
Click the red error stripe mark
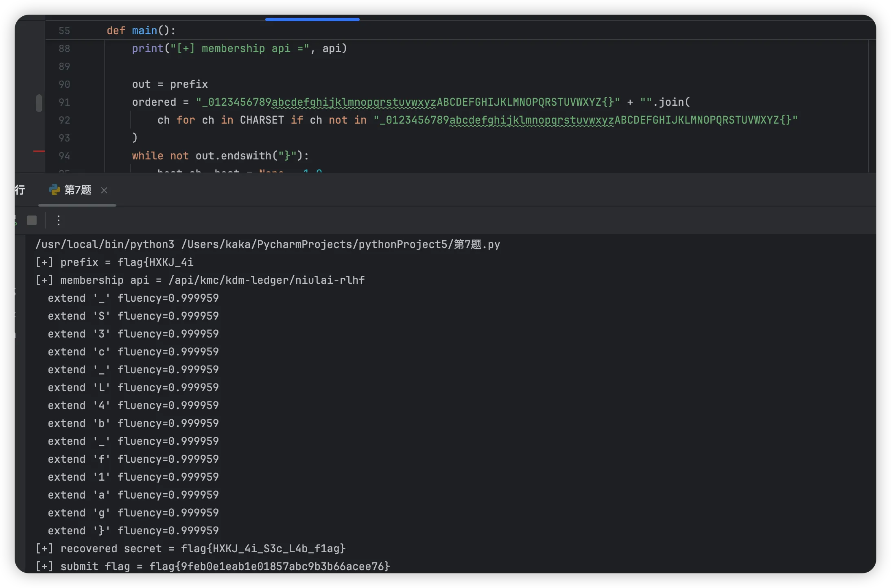(x=39, y=151)
